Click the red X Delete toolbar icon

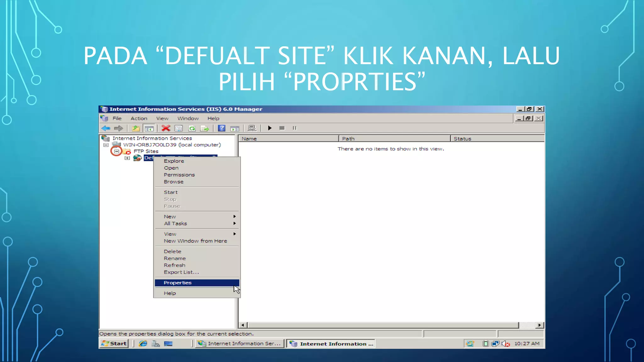point(166,128)
